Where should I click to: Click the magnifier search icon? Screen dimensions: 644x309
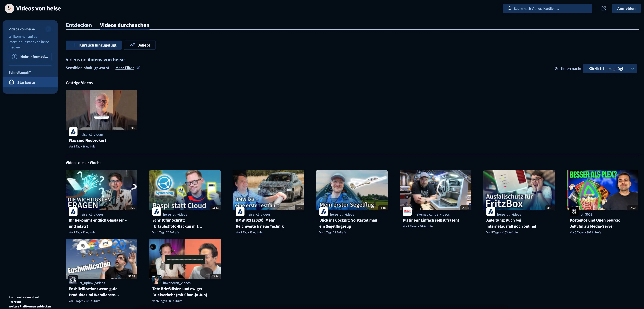pos(510,9)
